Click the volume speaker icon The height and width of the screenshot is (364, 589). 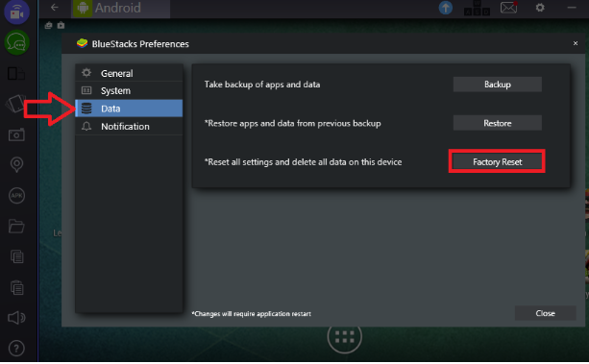[16, 318]
